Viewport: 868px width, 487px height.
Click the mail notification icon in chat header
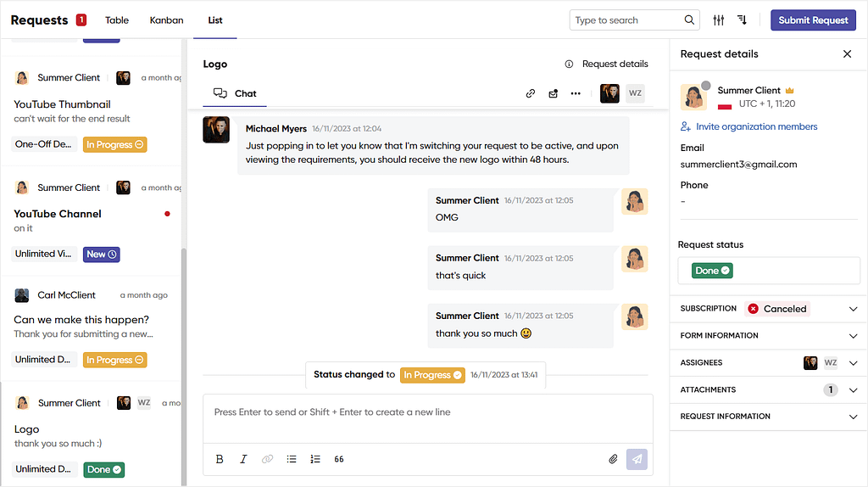click(x=553, y=93)
